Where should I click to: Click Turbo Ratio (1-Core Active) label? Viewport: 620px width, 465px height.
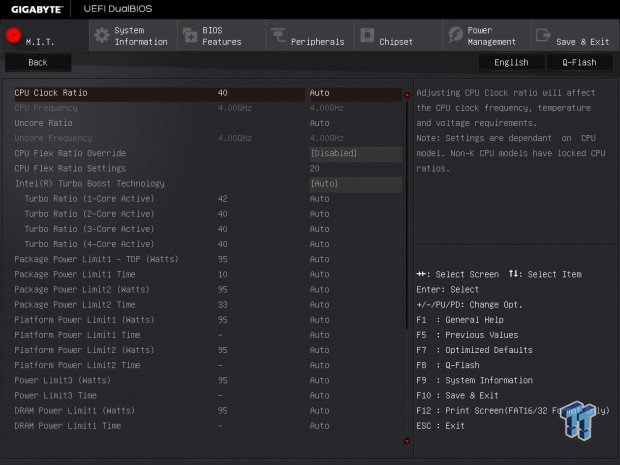coord(89,199)
